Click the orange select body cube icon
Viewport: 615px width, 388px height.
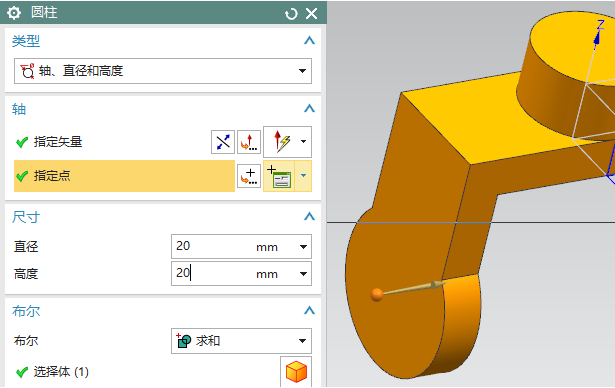(296, 371)
